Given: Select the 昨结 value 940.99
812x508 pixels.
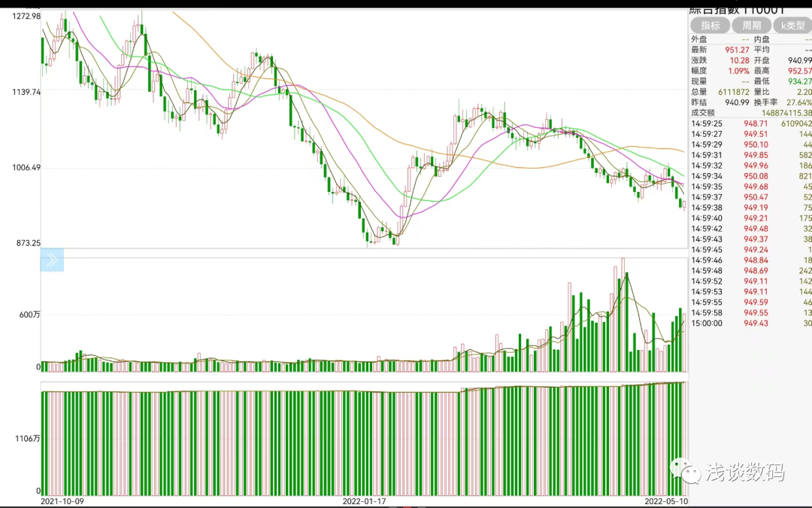Looking at the screenshot, I should [x=737, y=102].
